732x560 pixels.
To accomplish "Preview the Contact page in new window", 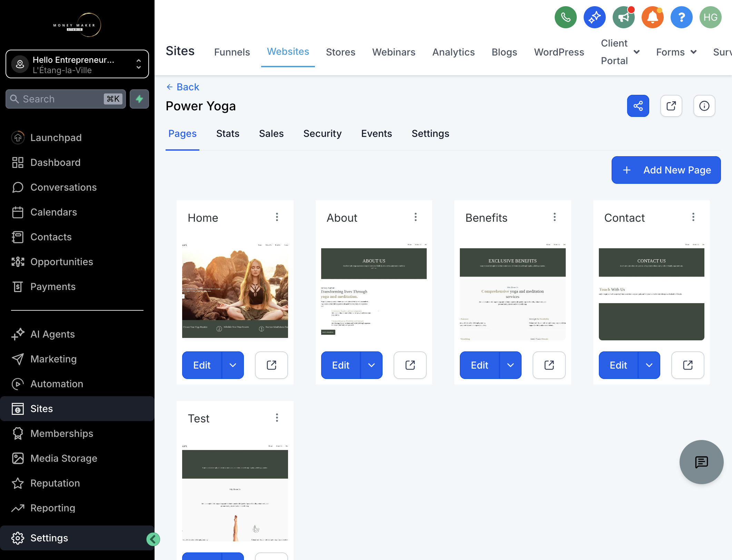I will pos(688,365).
